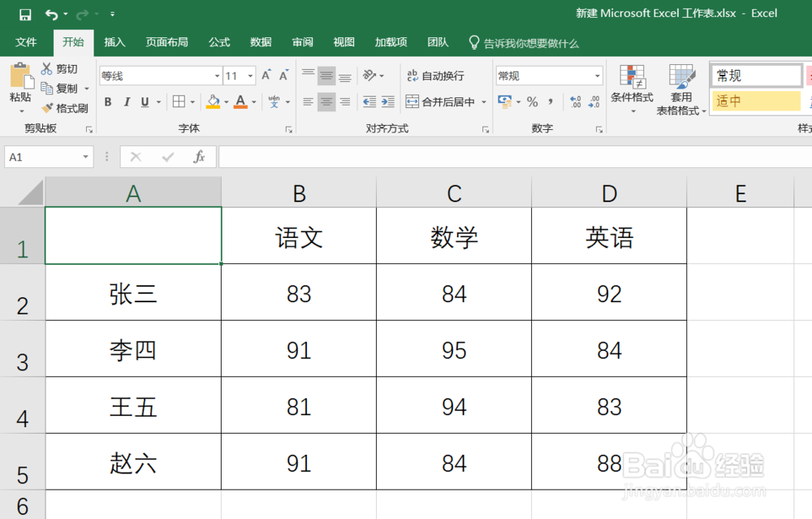Toggle middle vertical alignment
The width and height of the screenshot is (812, 519).
326,76
